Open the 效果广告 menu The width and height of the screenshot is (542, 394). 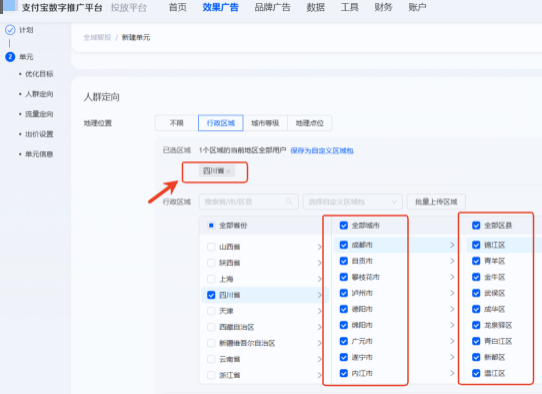pyautogui.click(x=220, y=7)
